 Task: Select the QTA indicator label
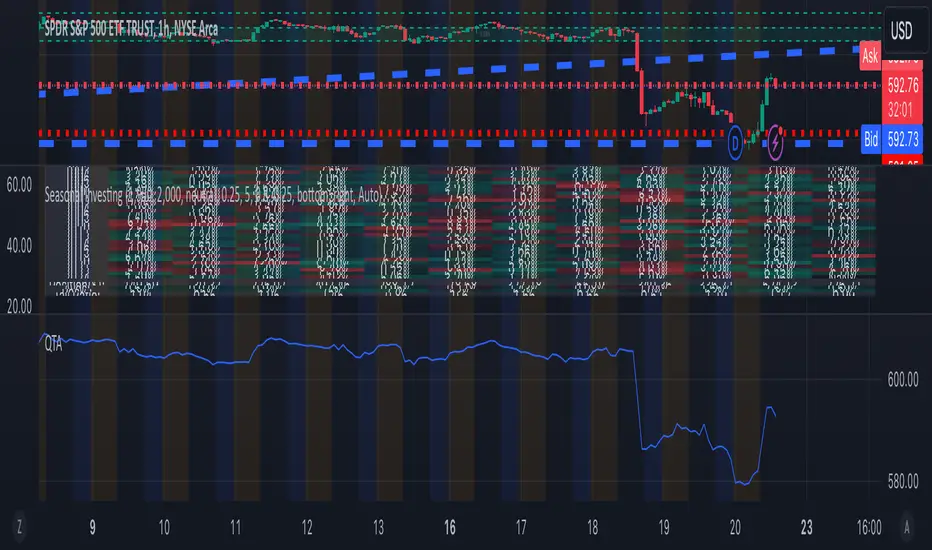pos(53,344)
